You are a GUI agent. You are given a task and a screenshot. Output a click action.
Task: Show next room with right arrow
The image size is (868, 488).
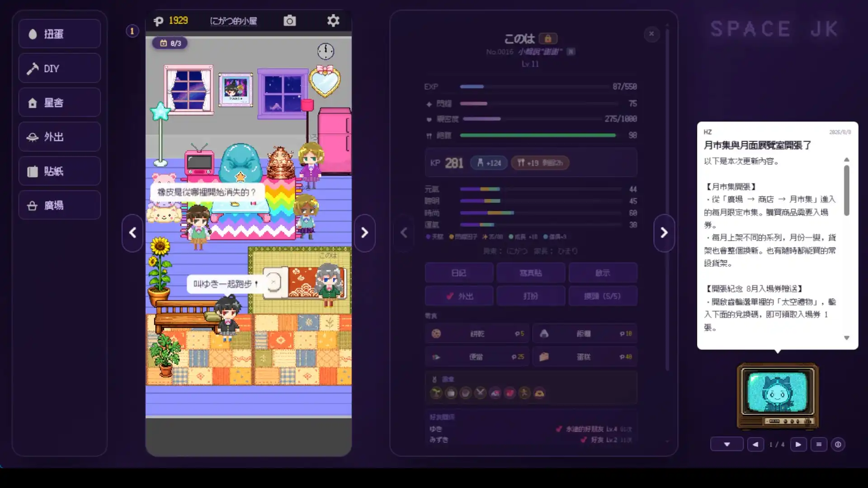(x=364, y=233)
